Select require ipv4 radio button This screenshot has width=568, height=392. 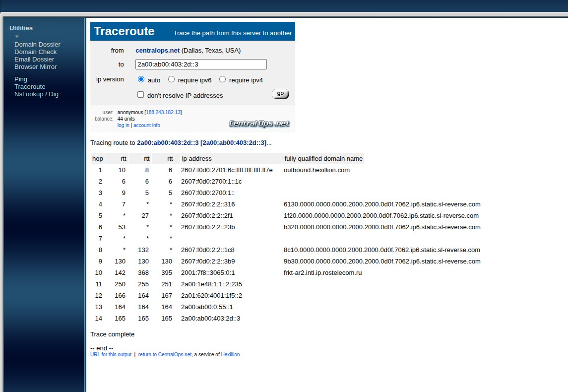tap(222, 79)
